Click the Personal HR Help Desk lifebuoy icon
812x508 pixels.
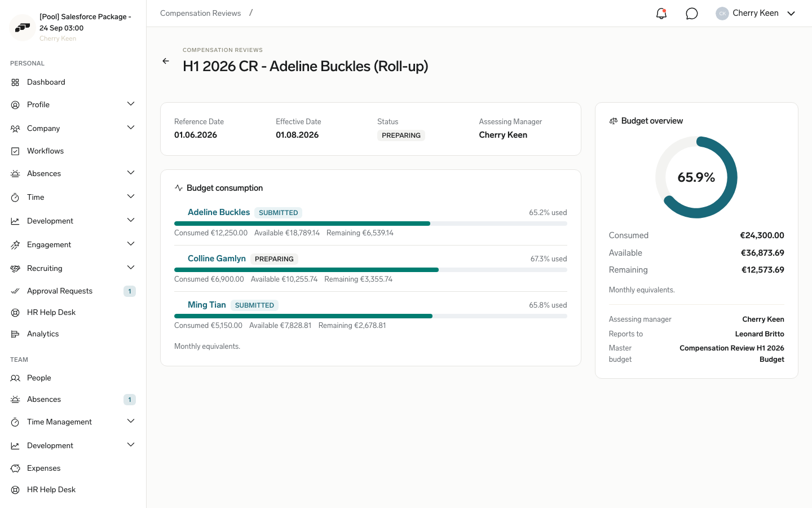pyautogui.click(x=15, y=313)
